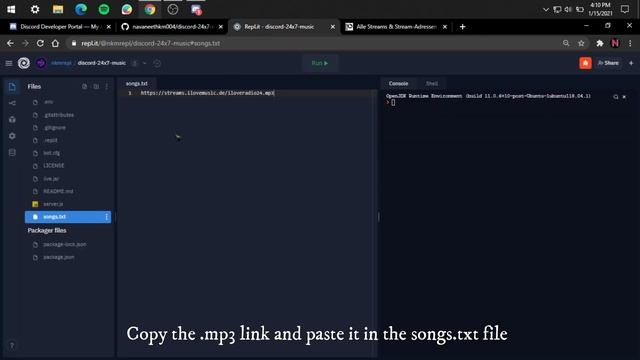640x360 pixels.
Task: Reload the current page
Action: [40, 43]
